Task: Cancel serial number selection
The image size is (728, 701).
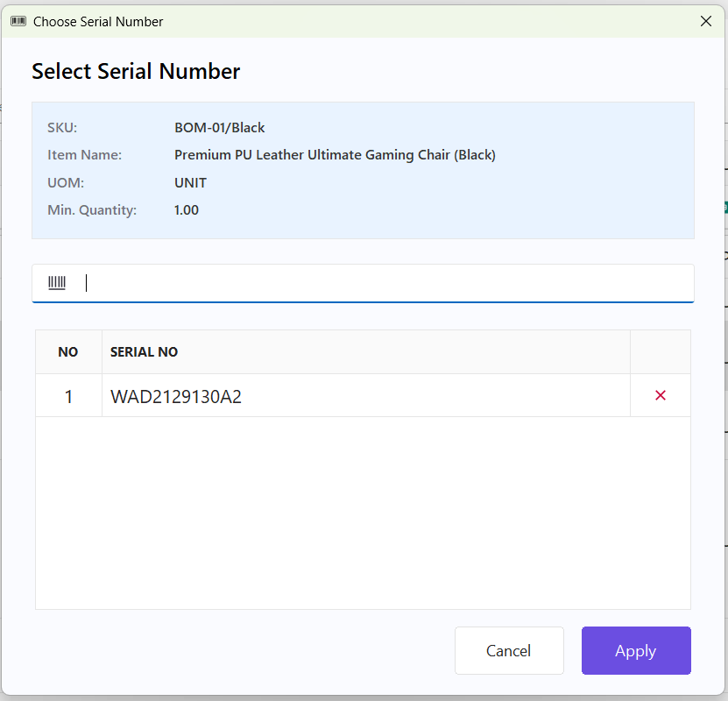Action: click(x=509, y=650)
